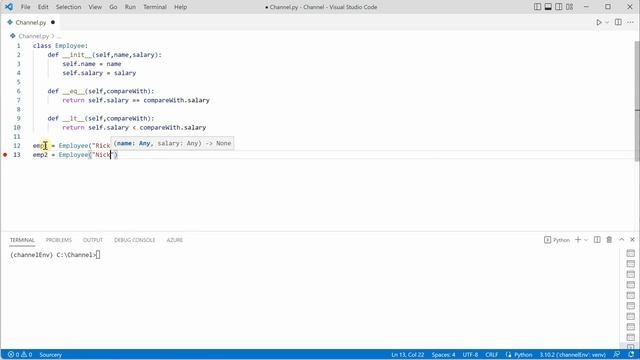Change line ending via CRLF item
Screen dimensions: 640x360
click(x=491, y=355)
